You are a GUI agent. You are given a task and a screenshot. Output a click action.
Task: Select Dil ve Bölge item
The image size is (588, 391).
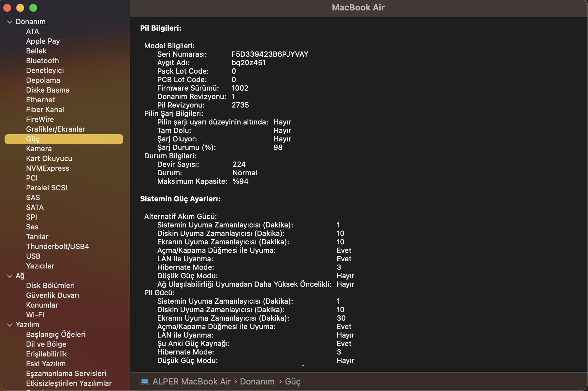coord(46,344)
